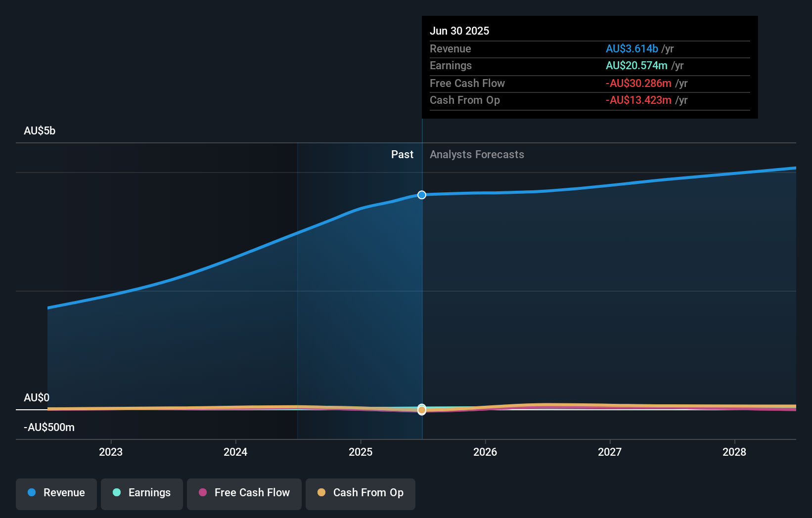
Task: Click the blue Revenue legend dot
Action: pos(32,493)
